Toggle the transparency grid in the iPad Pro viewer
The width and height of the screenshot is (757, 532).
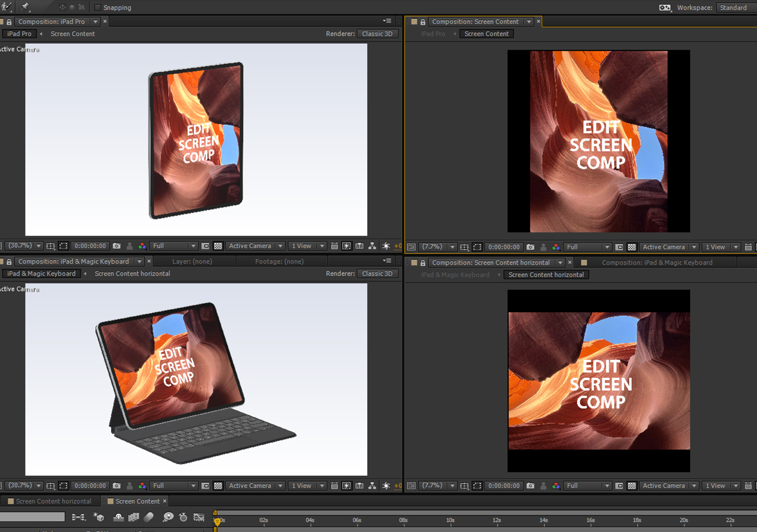coord(218,245)
